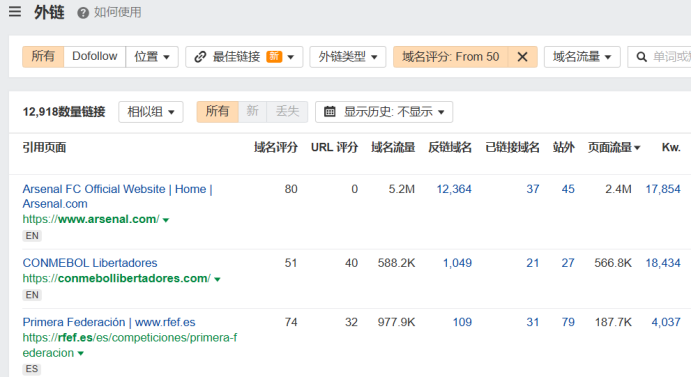692x378 pixels.
Task: Click the calendar icon beside 显示历史
Action: pyautogui.click(x=330, y=112)
